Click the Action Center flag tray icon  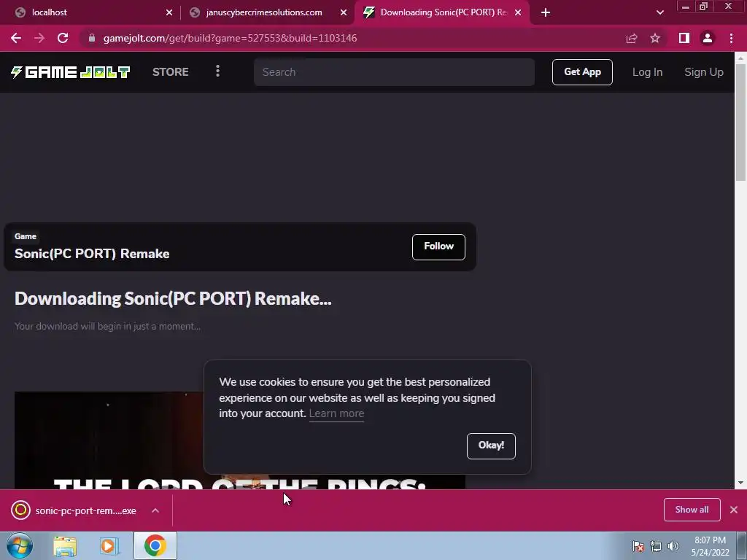(638, 546)
